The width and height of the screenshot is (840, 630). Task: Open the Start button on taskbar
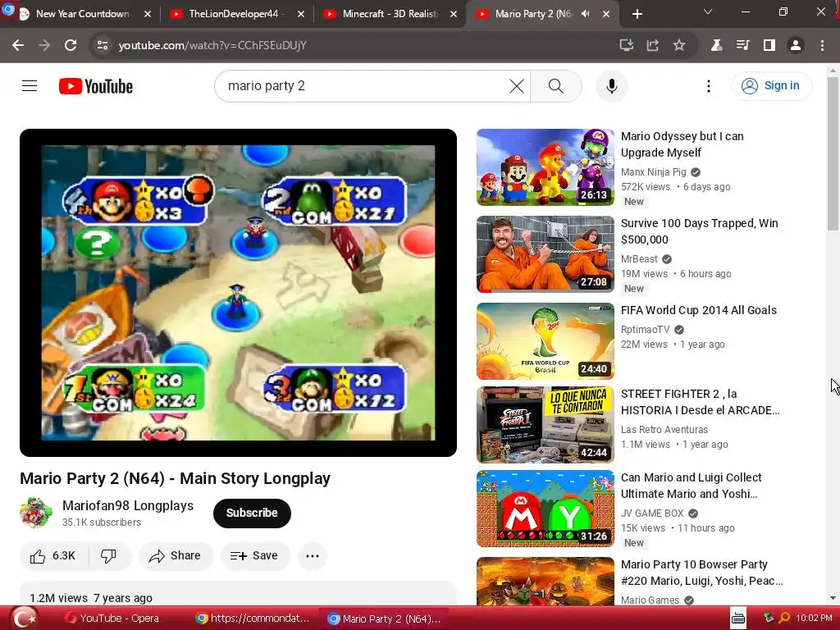(24, 619)
